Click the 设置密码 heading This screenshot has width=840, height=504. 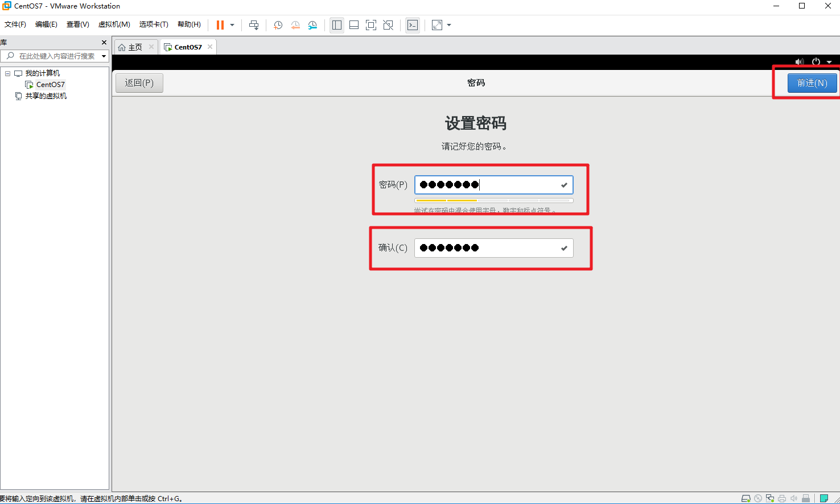click(x=476, y=123)
